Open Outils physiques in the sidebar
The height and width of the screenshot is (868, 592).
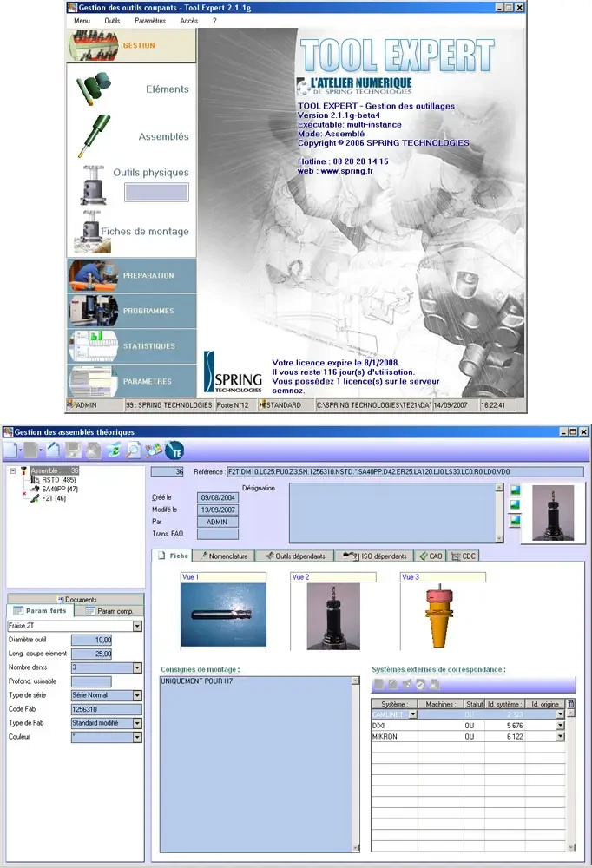pos(151,172)
